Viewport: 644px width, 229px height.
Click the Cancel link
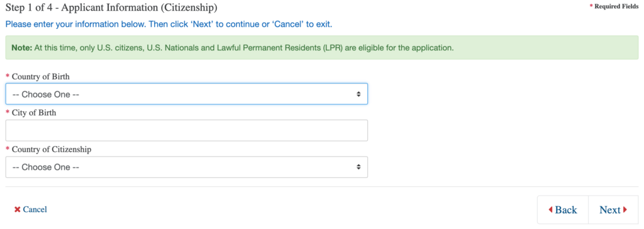coord(35,209)
